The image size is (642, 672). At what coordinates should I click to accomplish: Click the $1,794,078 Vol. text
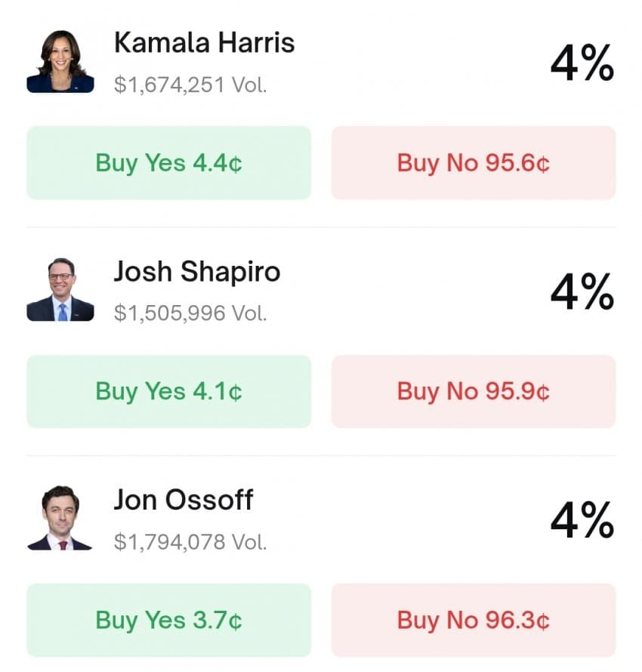click(x=190, y=541)
